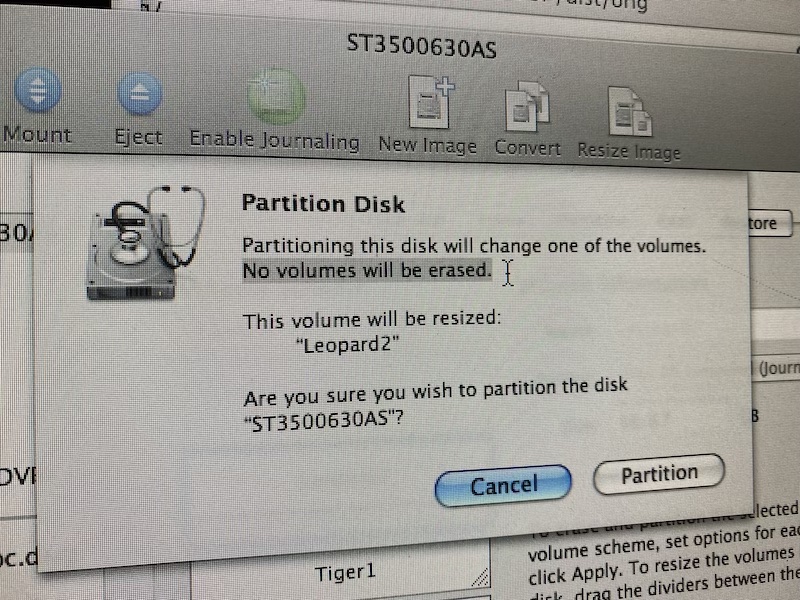Cancel the Partition Disk dialog
800x600 pixels.
503,485
